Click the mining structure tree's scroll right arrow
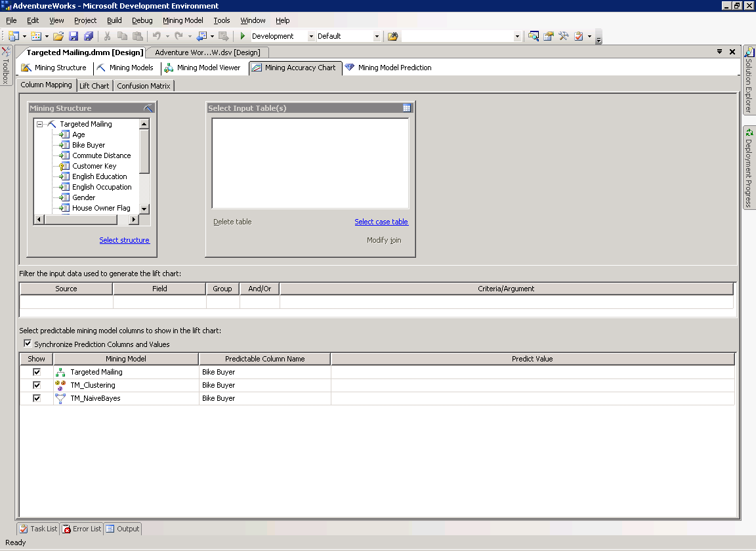 134,220
